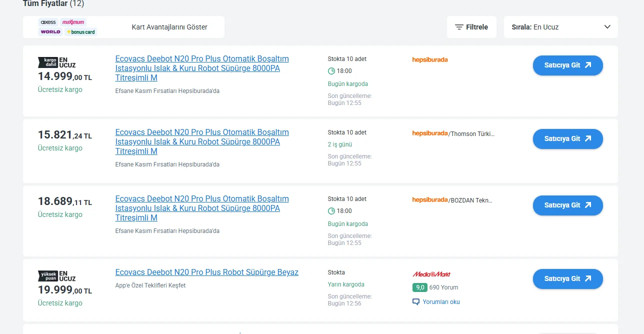Click the clock icon in first offer
The image size is (644, 334).
tap(331, 71)
